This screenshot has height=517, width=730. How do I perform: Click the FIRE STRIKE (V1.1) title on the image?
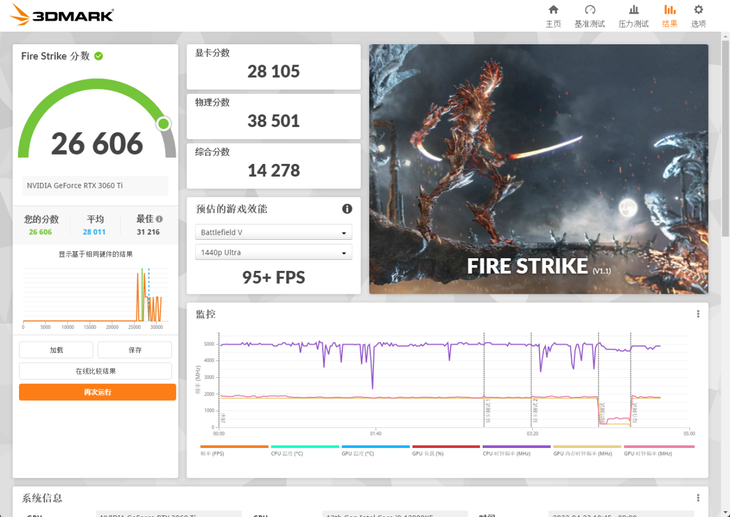[539, 266]
